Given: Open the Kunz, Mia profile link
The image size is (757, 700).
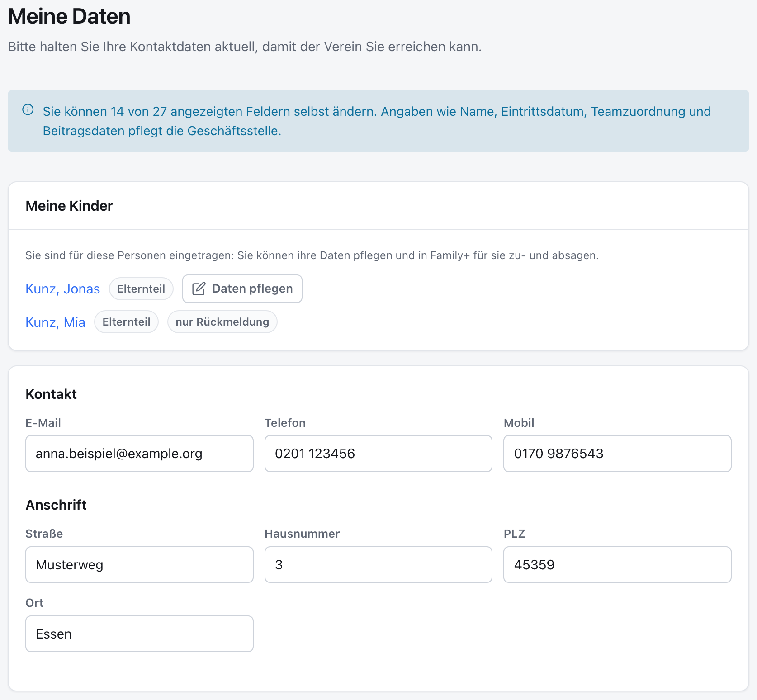Looking at the screenshot, I should click(x=55, y=322).
